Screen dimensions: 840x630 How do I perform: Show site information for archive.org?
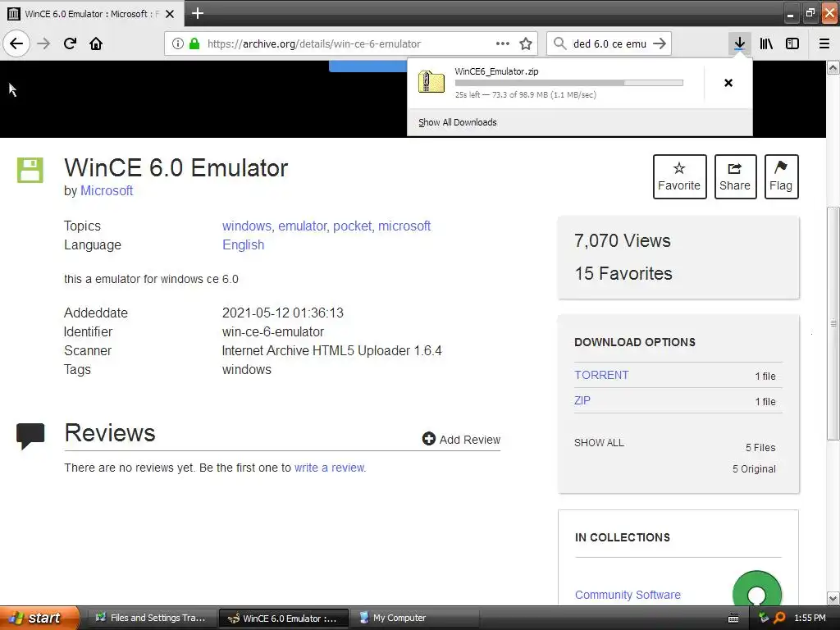[178, 43]
